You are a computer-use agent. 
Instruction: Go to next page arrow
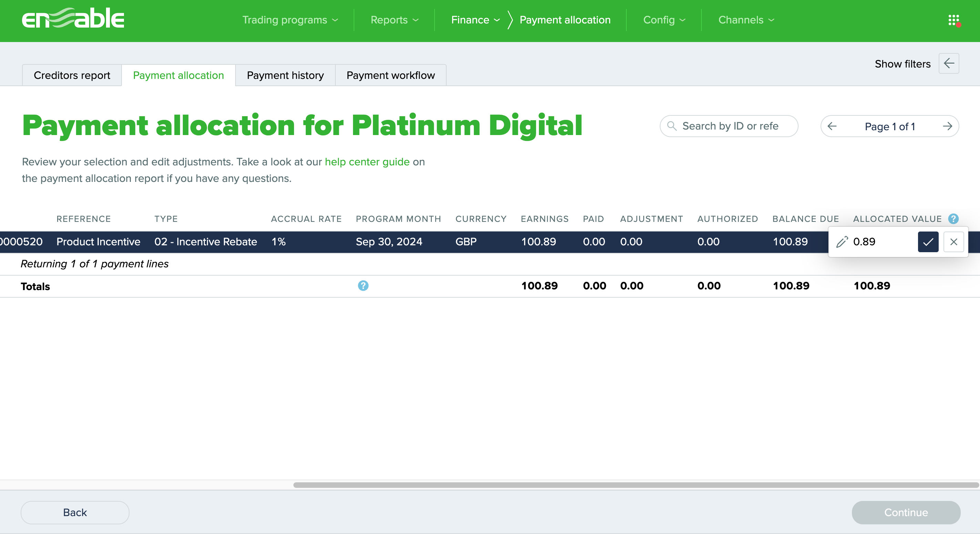coord(947,126)
